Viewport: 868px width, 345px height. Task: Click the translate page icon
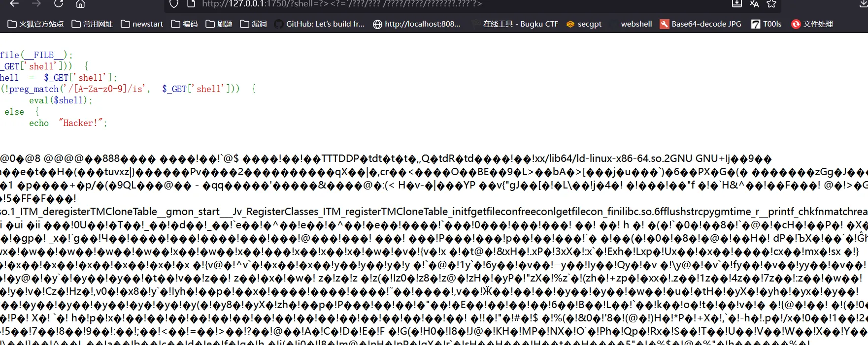click(754, 4)
